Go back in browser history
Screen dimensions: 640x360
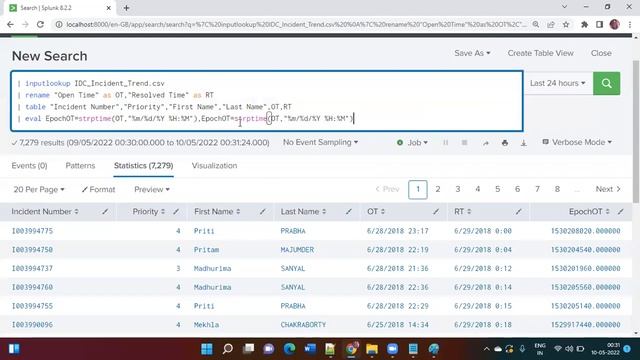(11, 24)
